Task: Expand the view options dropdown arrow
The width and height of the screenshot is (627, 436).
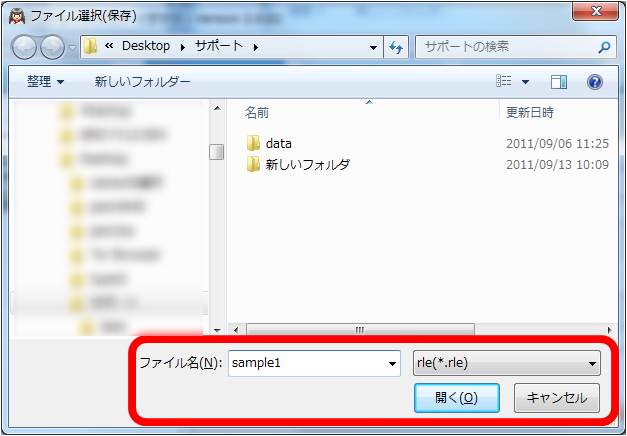Action: coord(525,82)
